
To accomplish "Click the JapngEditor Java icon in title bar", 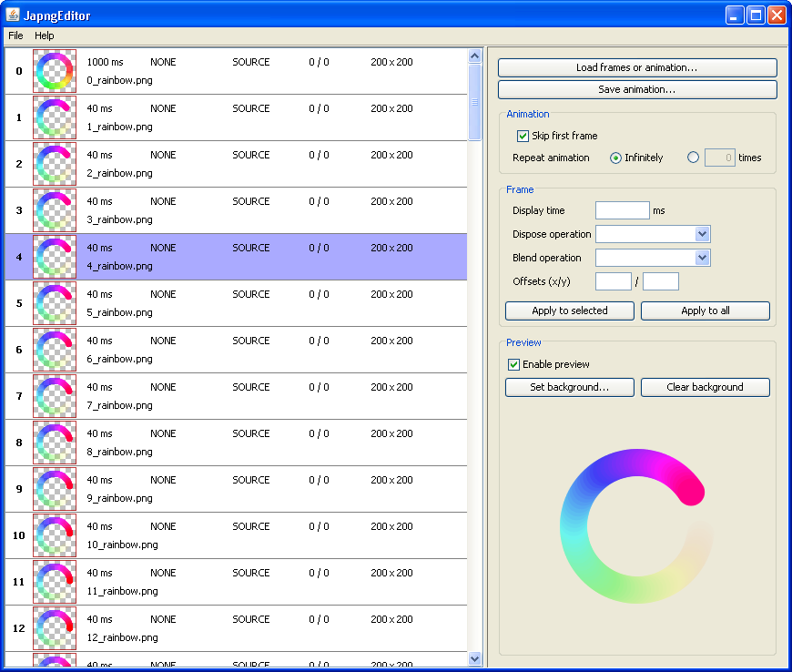I will pyautogui.click(x=13, y=15).
